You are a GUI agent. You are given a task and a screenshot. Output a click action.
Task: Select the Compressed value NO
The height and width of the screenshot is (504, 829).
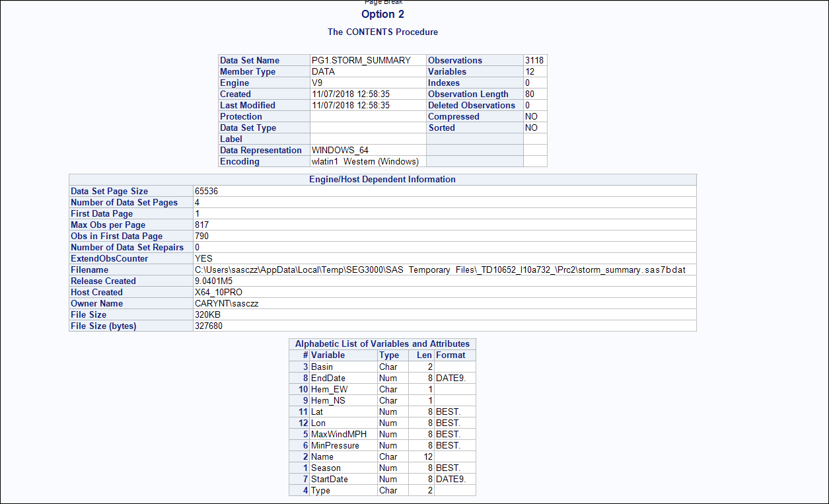[x=535, y=116]
